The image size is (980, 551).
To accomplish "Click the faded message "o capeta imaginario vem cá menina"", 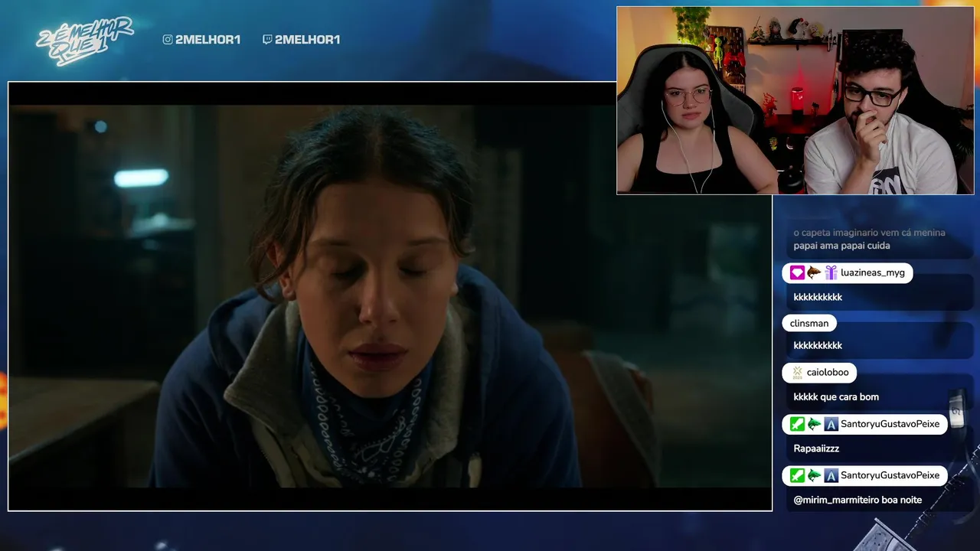I will point(869,233).
